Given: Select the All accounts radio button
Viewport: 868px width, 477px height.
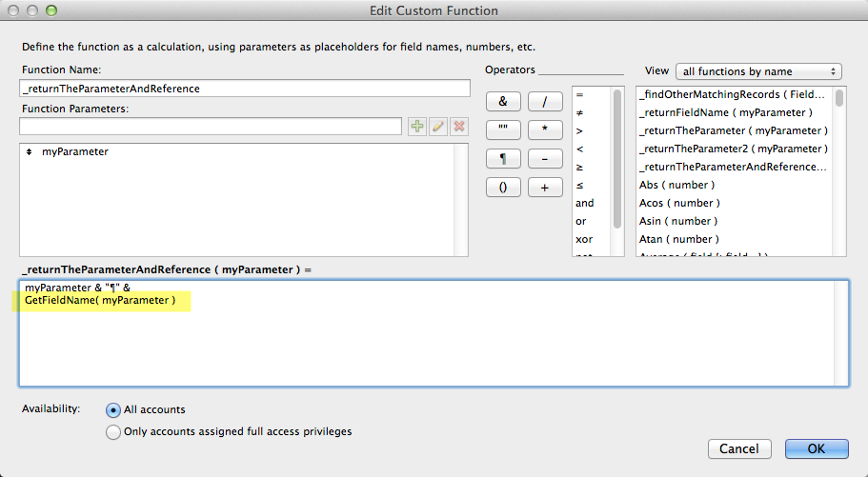Looking at the screenshot, I should pos(114,410).
